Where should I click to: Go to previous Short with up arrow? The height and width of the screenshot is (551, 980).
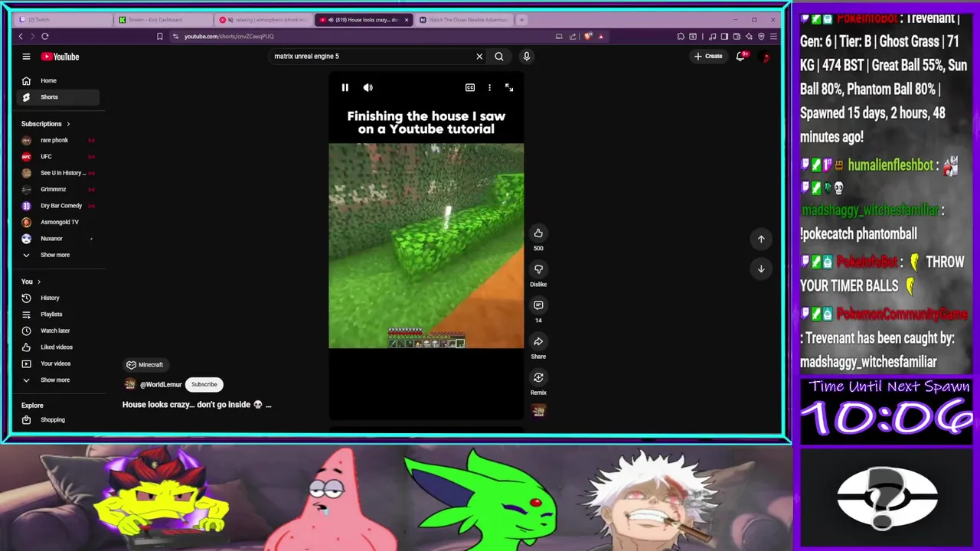[761, 240]
